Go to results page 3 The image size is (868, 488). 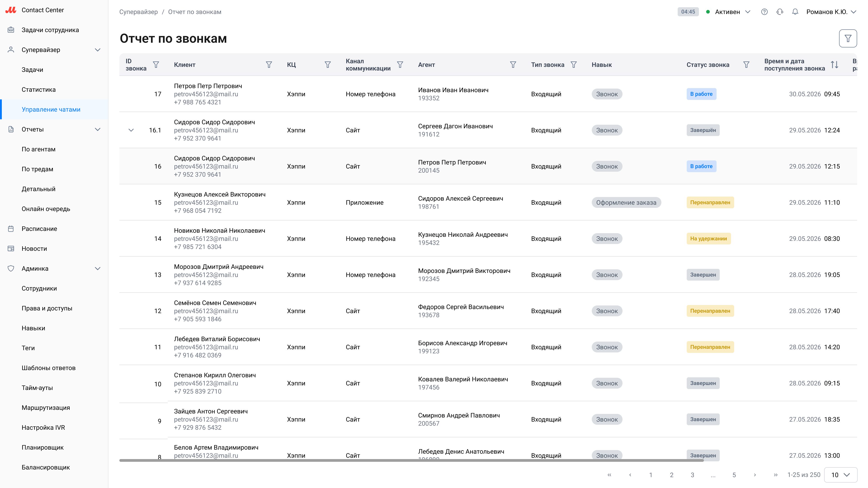(692, 475)
